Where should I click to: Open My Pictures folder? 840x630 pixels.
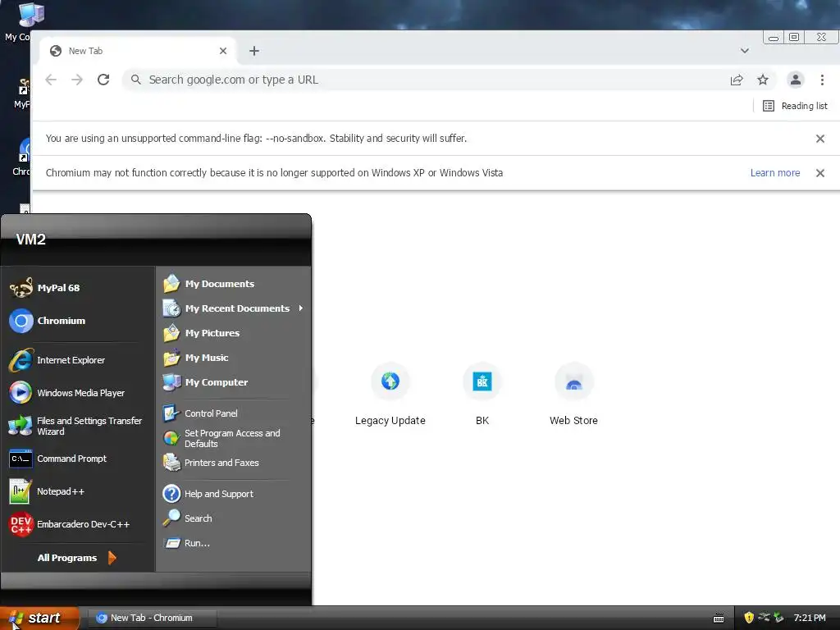pyautogui.click(x=234, y=333)
